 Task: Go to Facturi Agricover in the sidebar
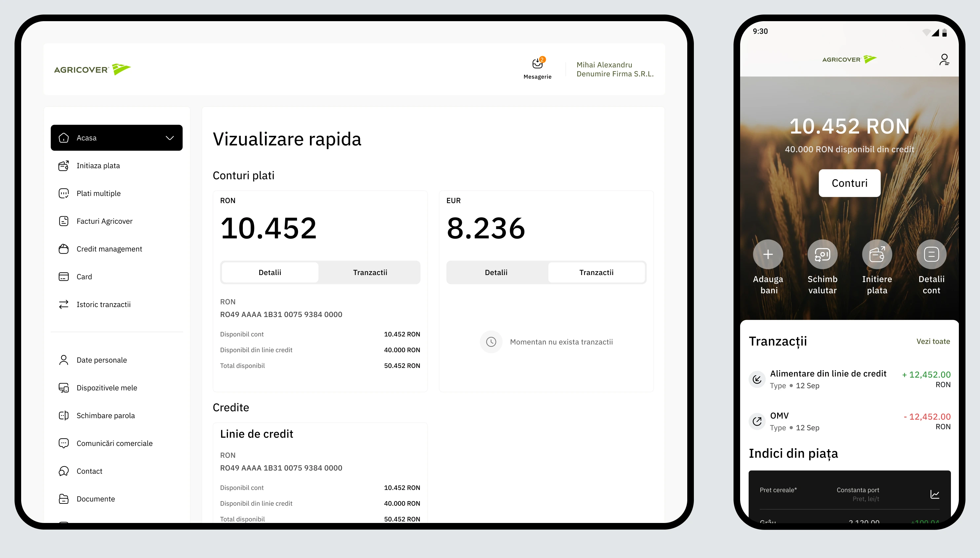[116, 221]
